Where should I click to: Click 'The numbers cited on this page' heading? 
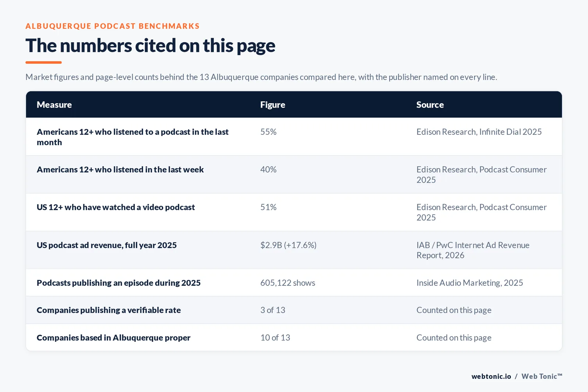tap(150, 46)
